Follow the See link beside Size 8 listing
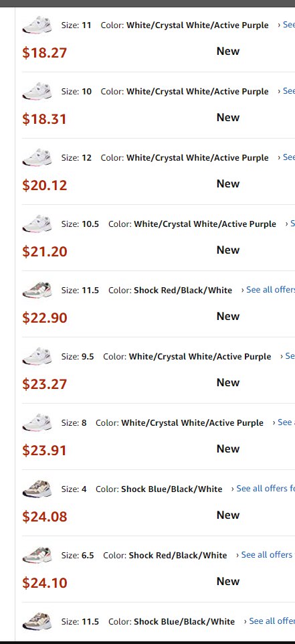The height and width of the screenshot is (644, 295). 284,422
